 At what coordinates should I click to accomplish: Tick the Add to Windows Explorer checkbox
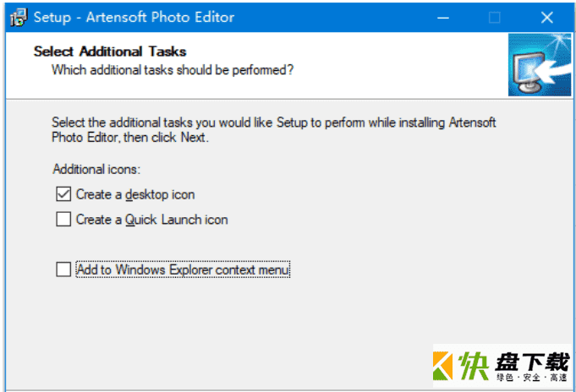pyautogui.click(x=63, y=269)
